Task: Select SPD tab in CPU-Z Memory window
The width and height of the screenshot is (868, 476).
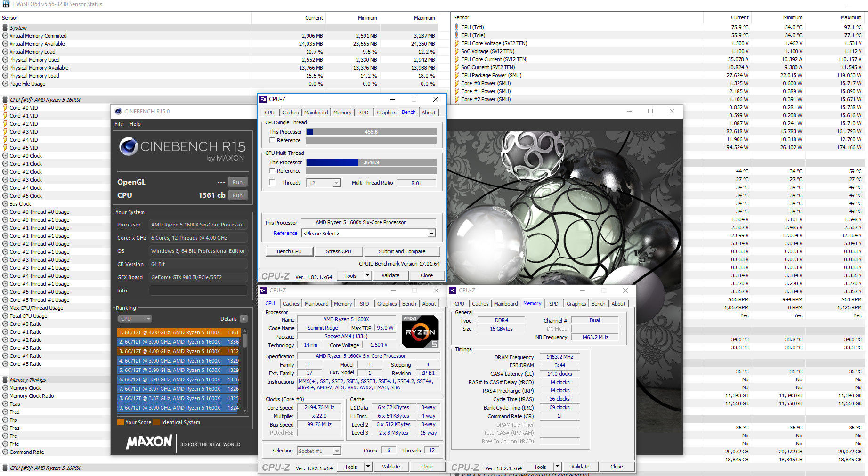Action: pyautogui.click(x=554, y=304)
